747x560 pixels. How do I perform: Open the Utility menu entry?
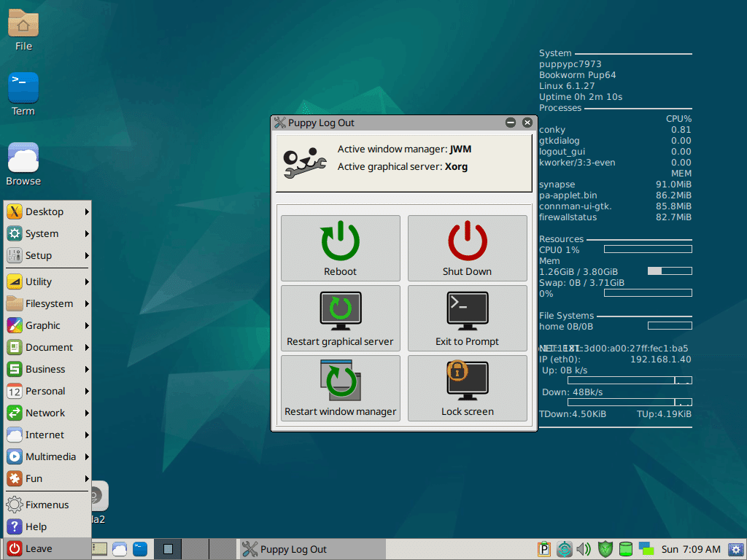coord(47,281)
